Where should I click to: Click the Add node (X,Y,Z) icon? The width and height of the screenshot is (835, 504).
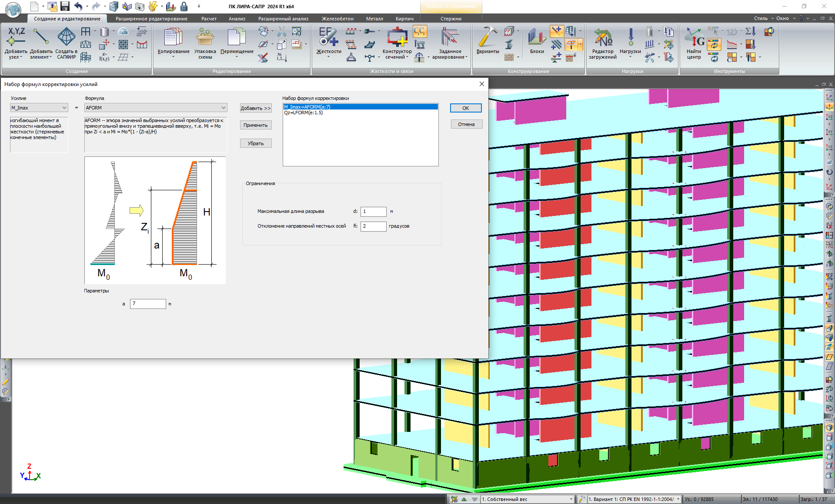(x=16, y=37)
